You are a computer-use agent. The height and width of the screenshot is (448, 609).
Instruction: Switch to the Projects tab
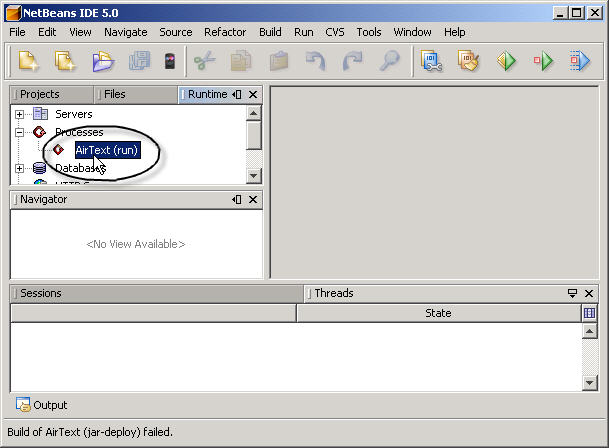coord(52,94)
